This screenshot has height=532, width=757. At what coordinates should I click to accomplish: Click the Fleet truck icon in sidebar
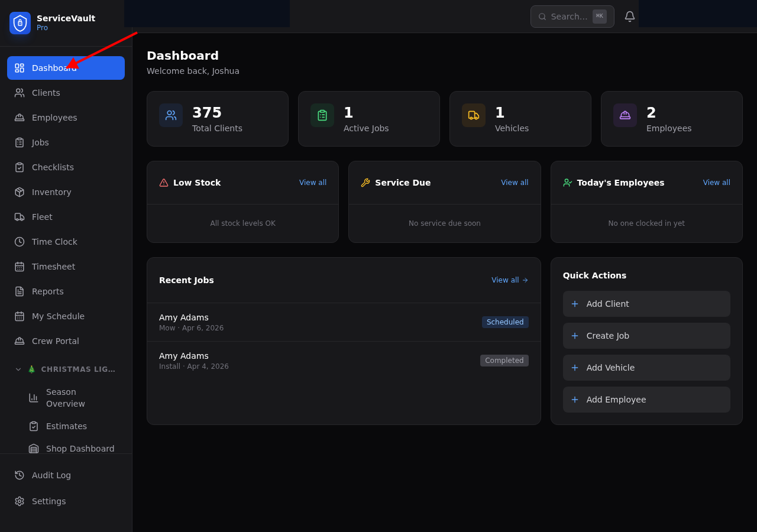tap(18, 217)
